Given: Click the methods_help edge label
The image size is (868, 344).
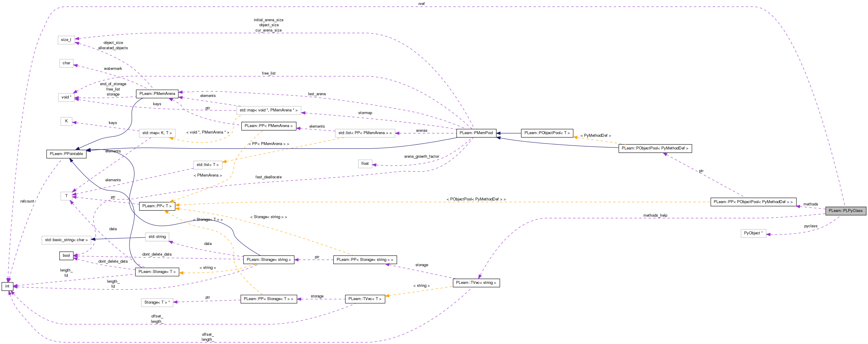Looking at the screenshot, I should pos(655,215).
